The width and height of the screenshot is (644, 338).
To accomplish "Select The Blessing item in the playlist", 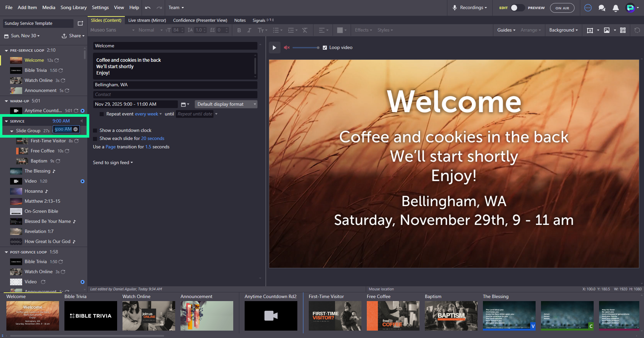I will click(x=37, y=171).
